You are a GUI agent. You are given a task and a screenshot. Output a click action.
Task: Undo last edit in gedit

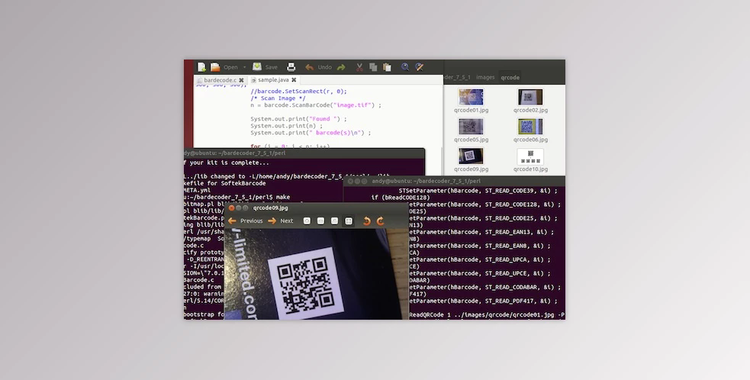[x=319, y=67]
